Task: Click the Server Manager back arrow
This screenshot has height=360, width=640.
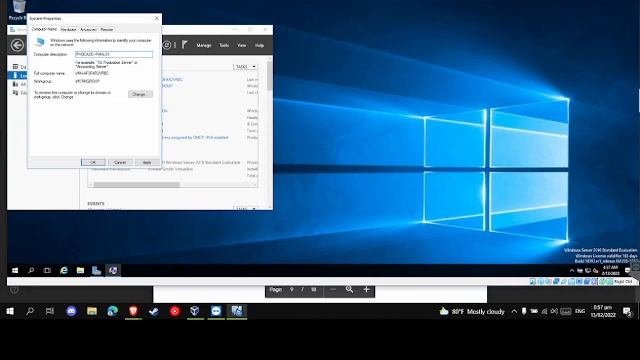Action: point(17,45)
